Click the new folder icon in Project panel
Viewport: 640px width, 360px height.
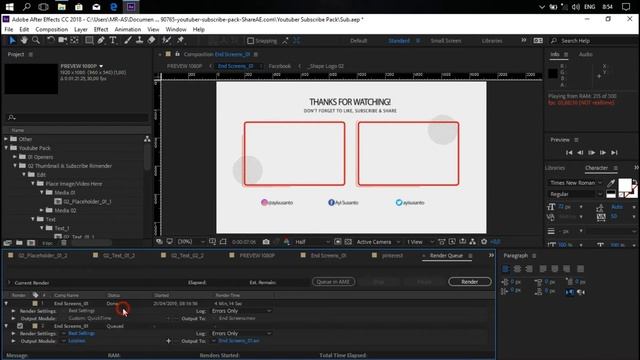[x=19, y=243]
